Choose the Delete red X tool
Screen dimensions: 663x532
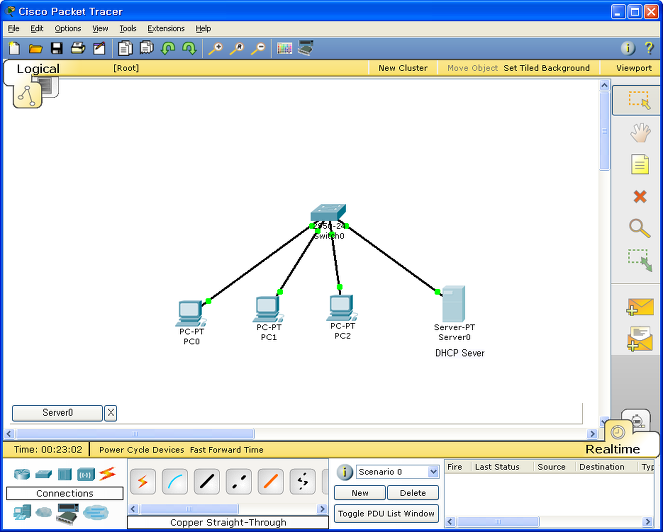[x=640, y=196]
